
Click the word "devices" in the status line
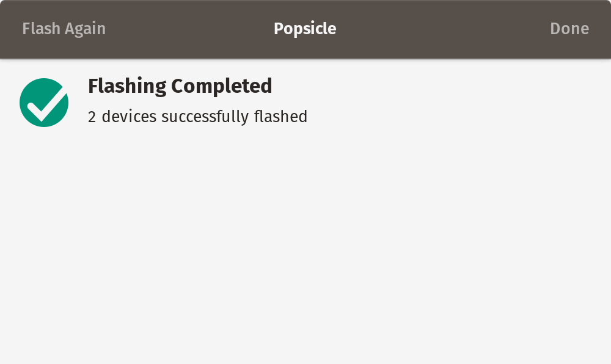[129, 117]
